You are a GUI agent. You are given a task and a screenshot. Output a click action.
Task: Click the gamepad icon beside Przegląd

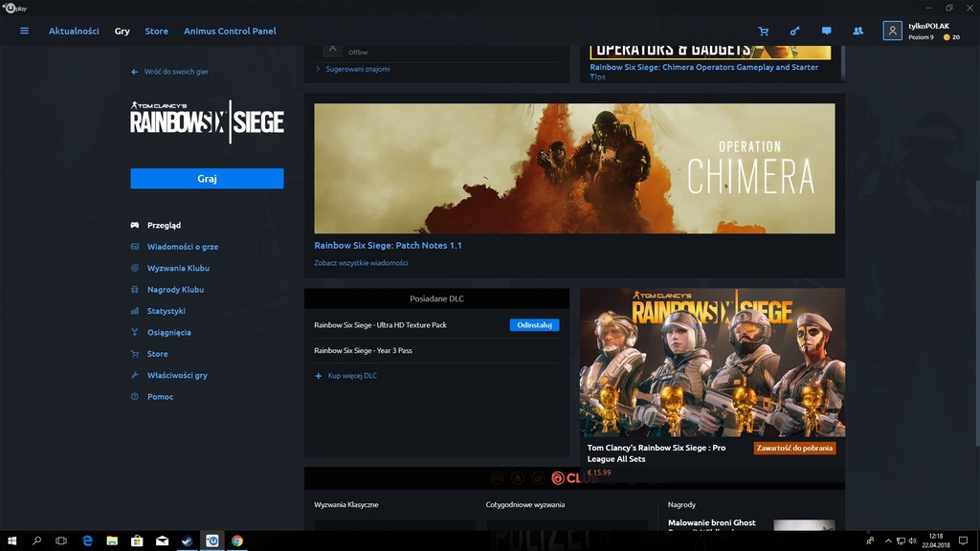click(134, 225)
